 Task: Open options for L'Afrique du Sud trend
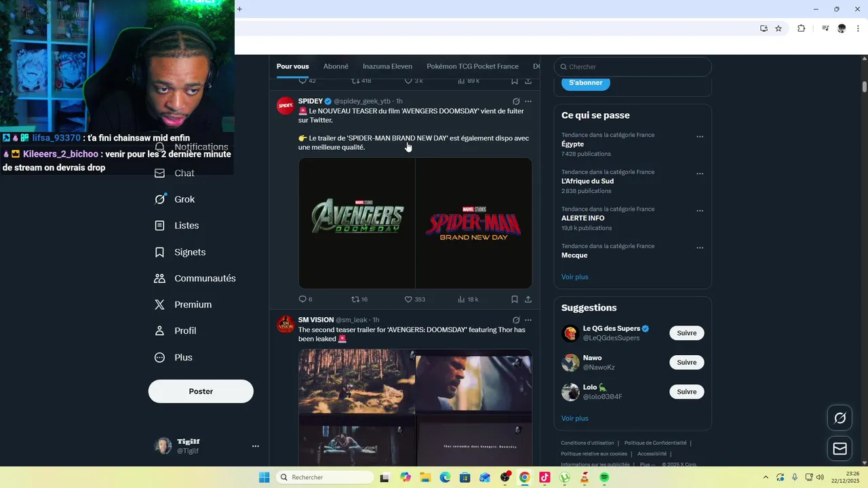tap(700, 174)
